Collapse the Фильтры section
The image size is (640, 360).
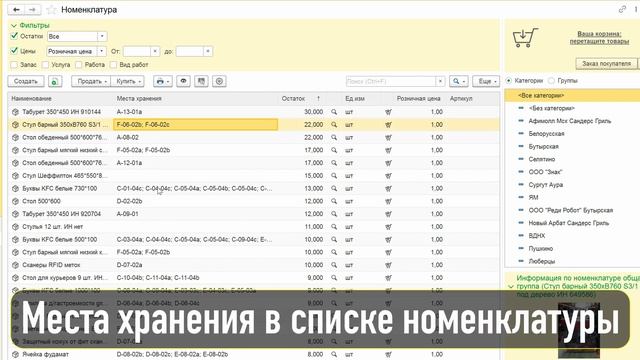(14, 25)
